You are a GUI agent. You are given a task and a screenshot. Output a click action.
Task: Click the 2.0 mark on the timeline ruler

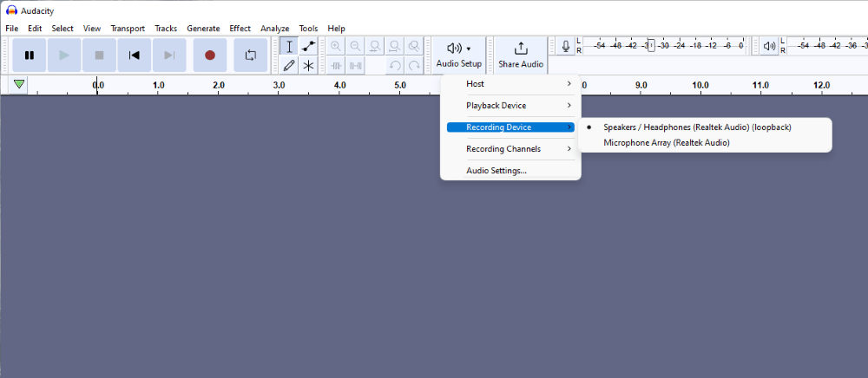click(x=219, y=85)
